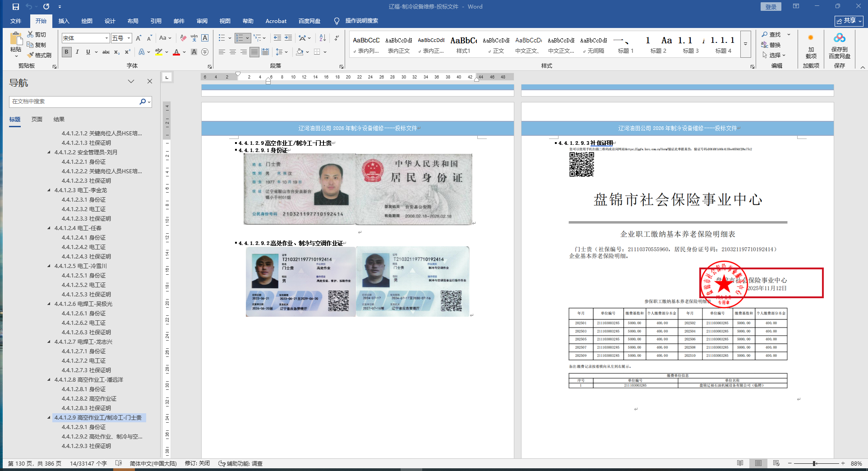
Task: Open the font size dropdown (五号)
Action: pos(129,38)
